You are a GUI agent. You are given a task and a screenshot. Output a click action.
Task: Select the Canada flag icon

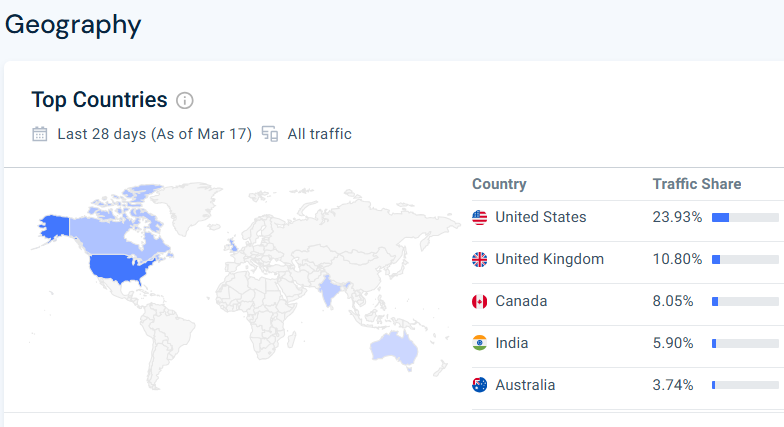(480, 301)
